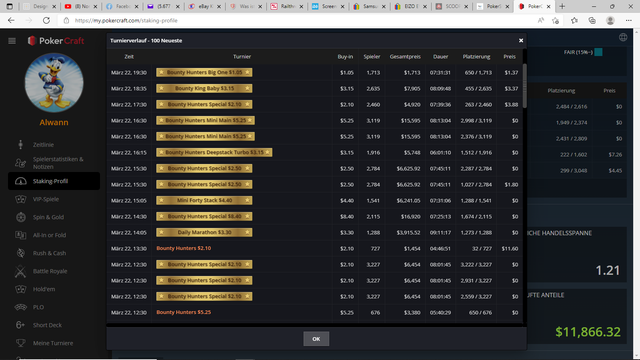Click the Battle Royale crossed swords icon
The height and width of the screenshot is (360, 640).
pyautogui.click(x=20, y=271)
